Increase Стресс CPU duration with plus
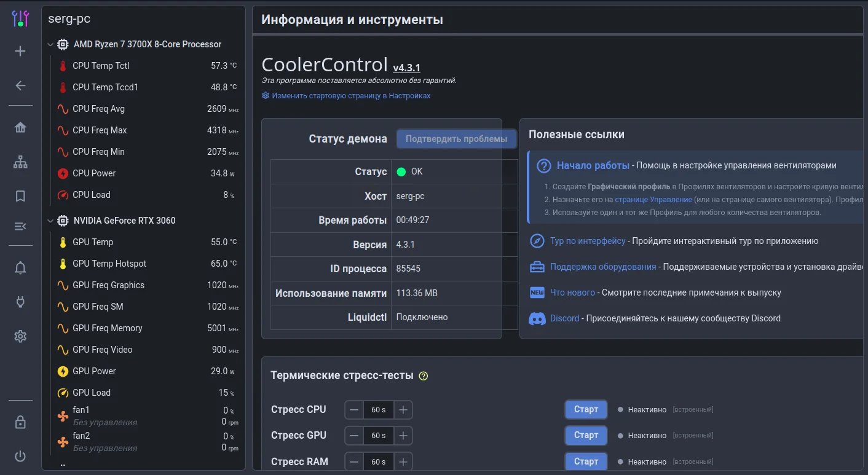The image size is (868, 475). (403, 410)
